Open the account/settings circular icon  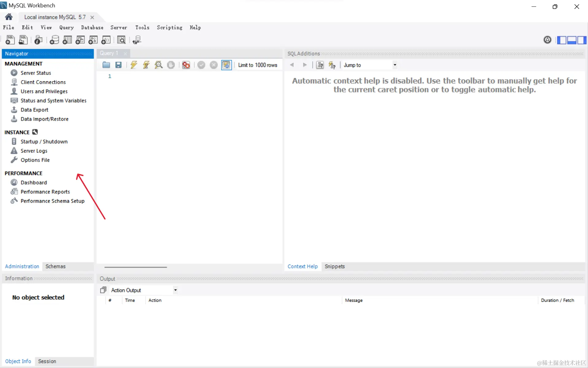547,40
